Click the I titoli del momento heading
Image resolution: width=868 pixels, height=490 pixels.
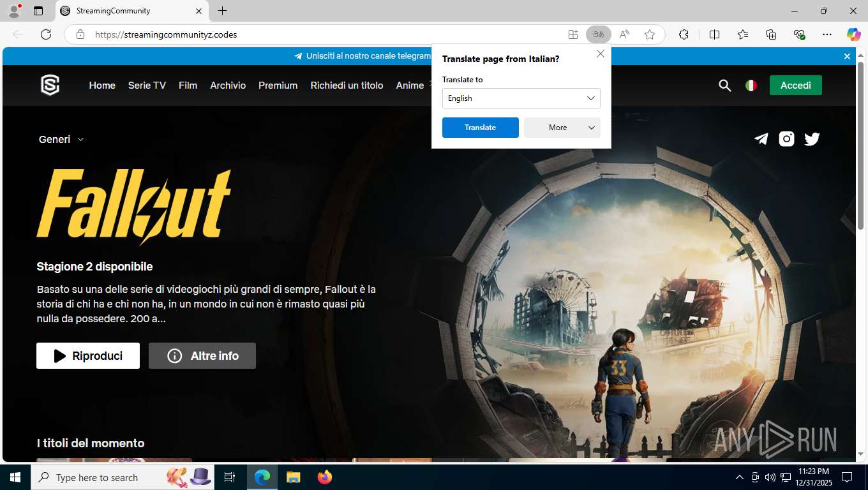[91, 443]
